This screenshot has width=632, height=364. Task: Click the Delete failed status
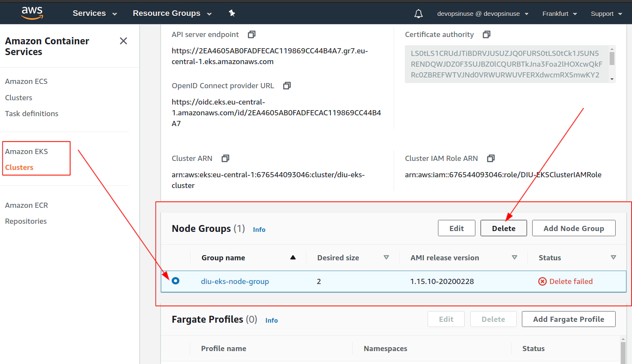tap(566, 281)
